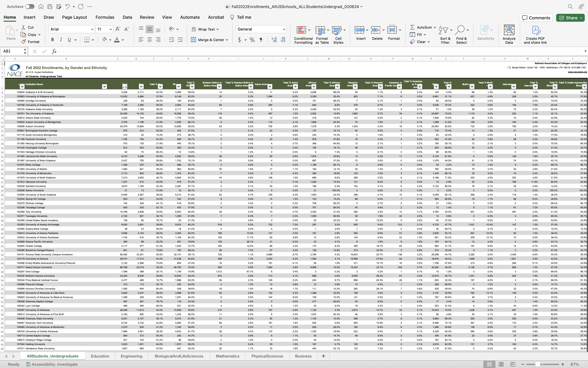Click the Font Color A swatch

(117, 40)
